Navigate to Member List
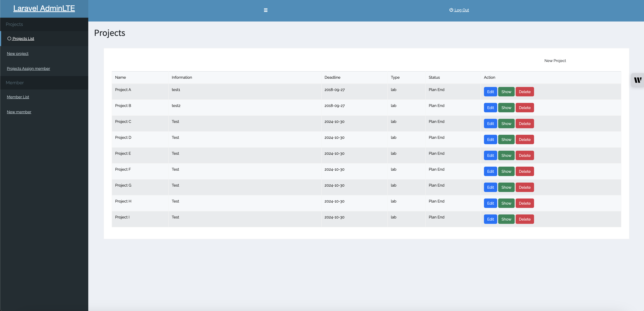This screenshot has height=311, width=644. [x=18, y=97]
